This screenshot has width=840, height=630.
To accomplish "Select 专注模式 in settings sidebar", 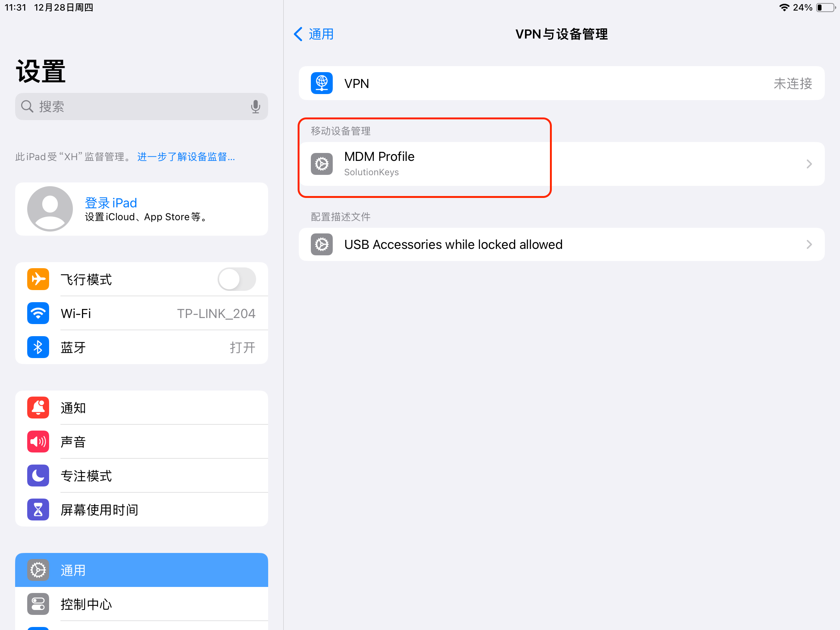I will tap(142, 476).
